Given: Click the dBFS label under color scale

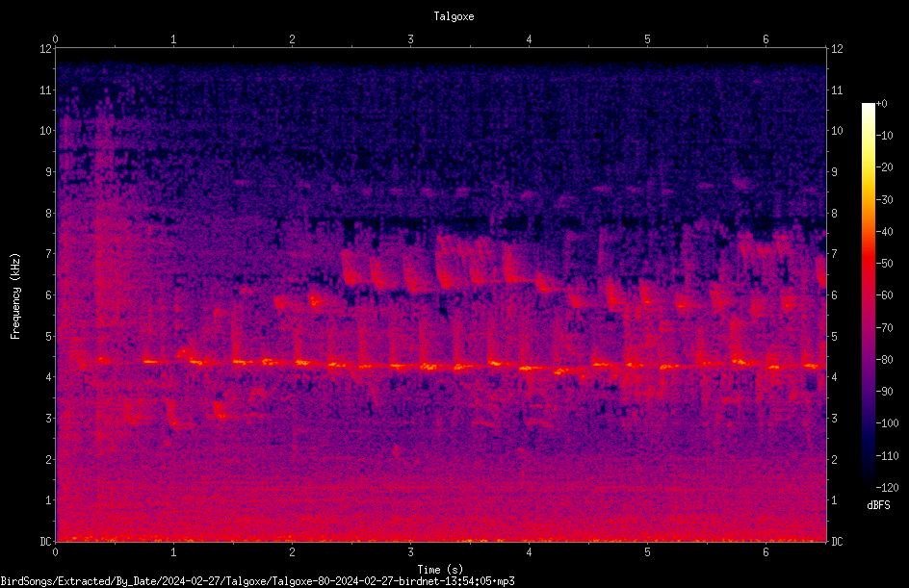Looking at the screenshot, I should (x=878, y=505).
